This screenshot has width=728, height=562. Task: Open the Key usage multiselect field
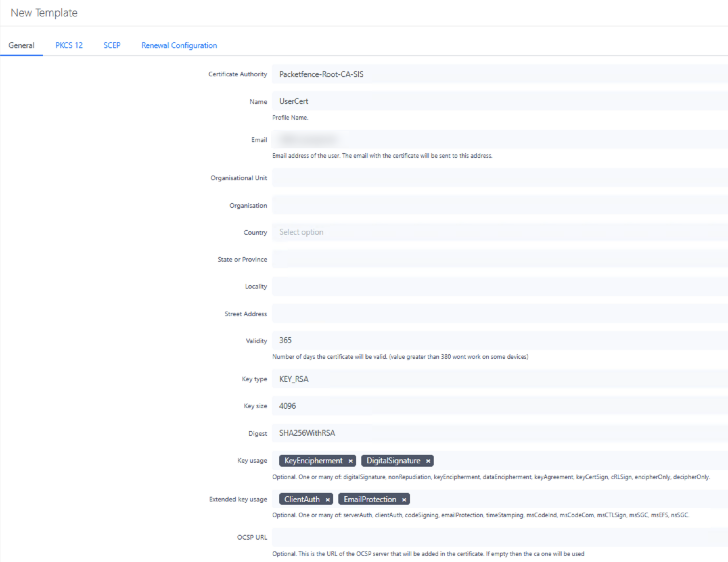coord(500,460)
